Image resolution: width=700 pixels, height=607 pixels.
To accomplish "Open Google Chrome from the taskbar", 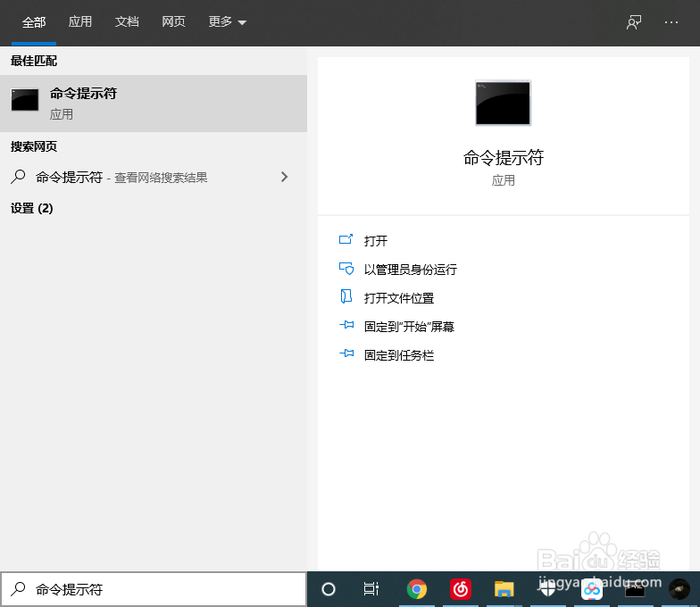I will (x=416, y=589).
